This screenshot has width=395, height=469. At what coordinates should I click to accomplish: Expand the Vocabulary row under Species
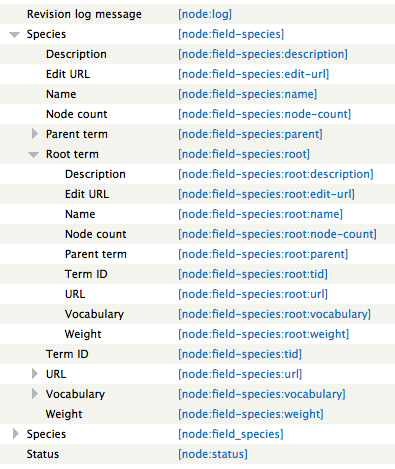click(x=34, y=394)
